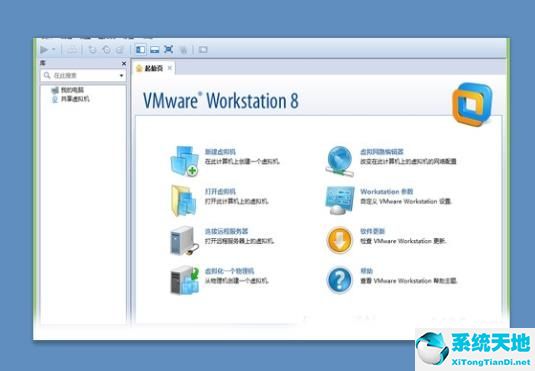Open the 虚拟网络编辑器 link
535x371 pixels.
click(382, 152)
